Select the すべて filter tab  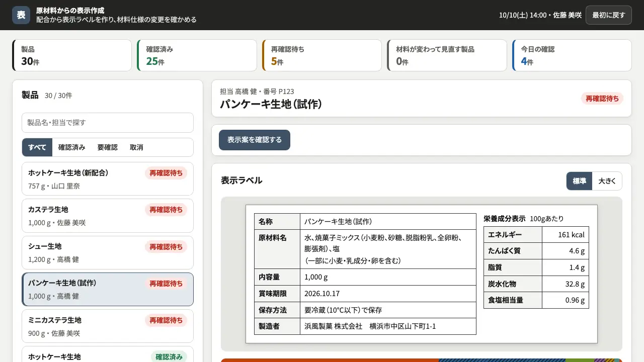[37, 147]
